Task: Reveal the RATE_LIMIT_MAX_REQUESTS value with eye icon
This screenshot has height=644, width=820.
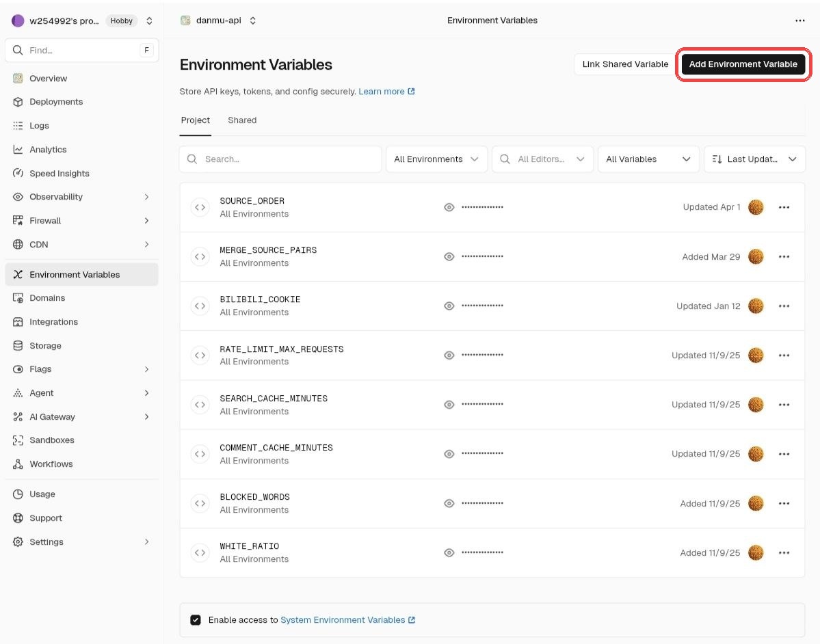Action: (449, 355)
